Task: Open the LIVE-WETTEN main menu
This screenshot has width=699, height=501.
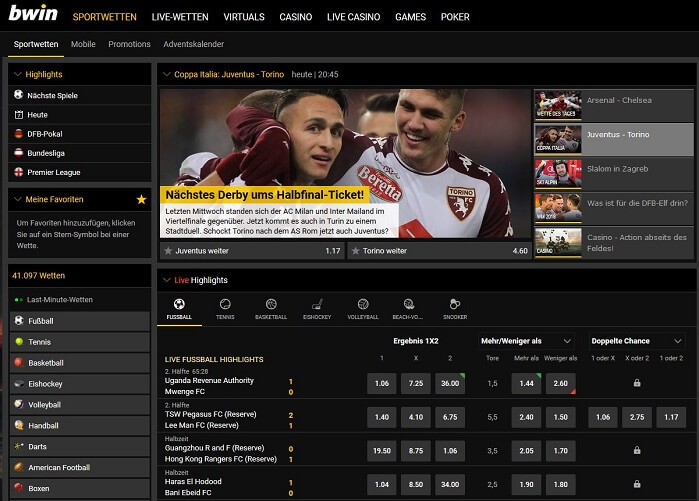Action: [x=180, y=17]
